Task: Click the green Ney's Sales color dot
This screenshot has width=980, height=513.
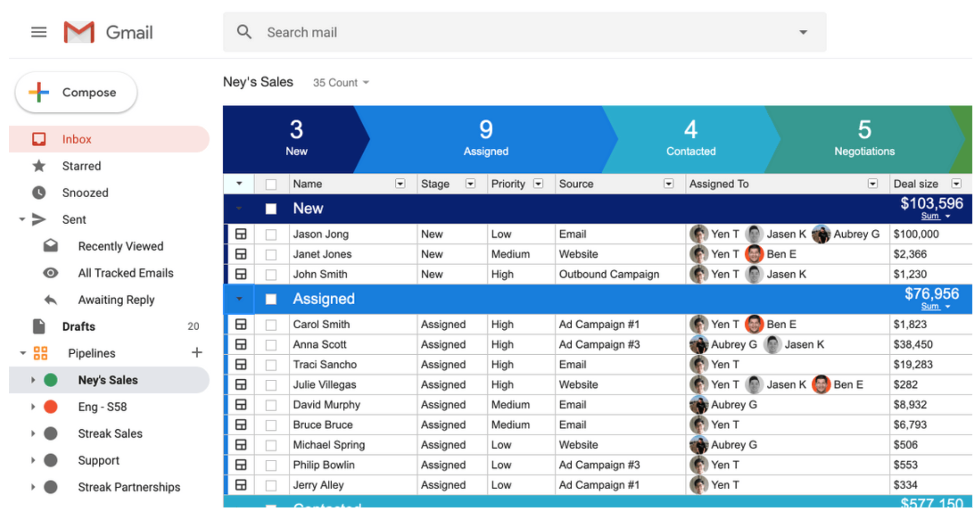Action: (51, 380)
